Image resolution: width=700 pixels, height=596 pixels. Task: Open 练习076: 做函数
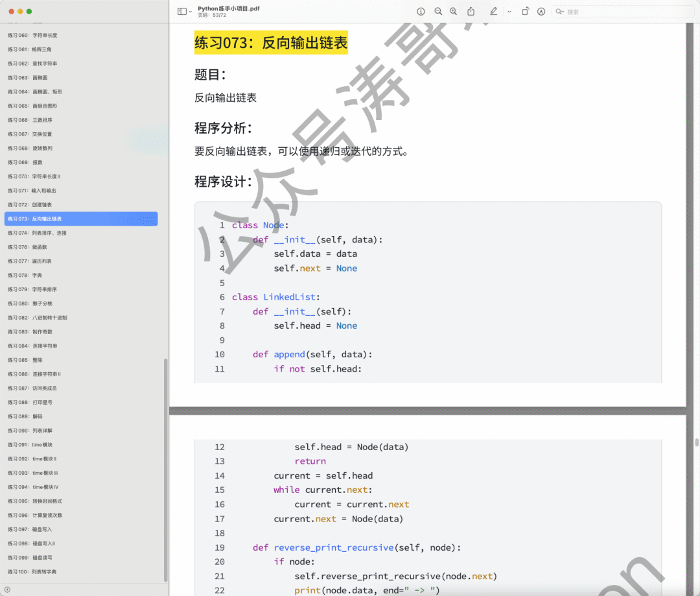point(27,247)
